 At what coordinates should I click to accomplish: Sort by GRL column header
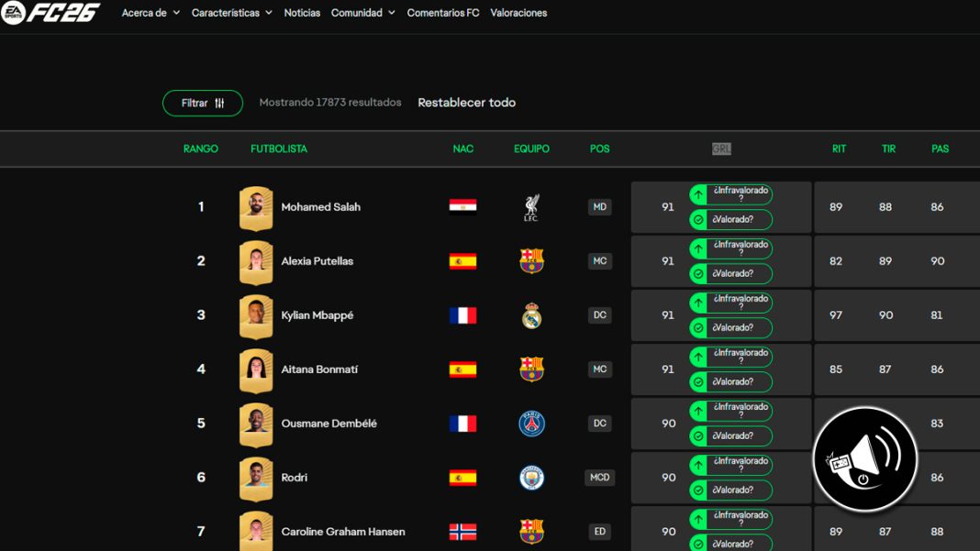(721, 149)
